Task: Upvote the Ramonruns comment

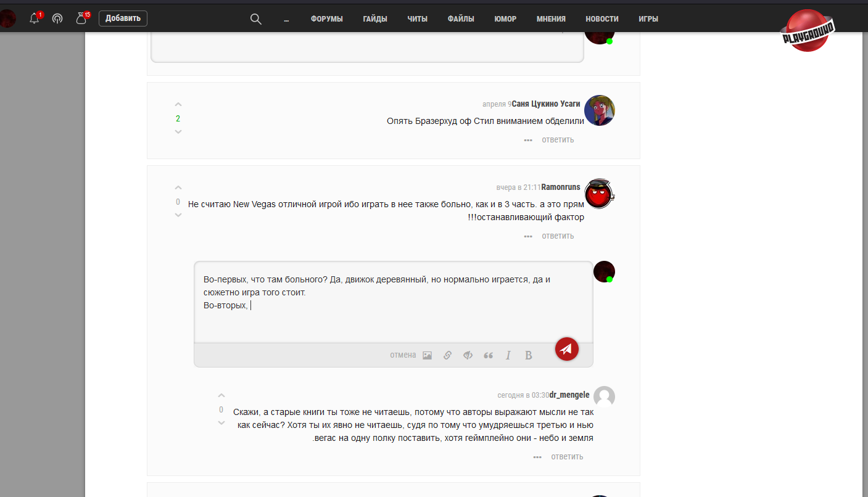Action: tap(178, 187)
